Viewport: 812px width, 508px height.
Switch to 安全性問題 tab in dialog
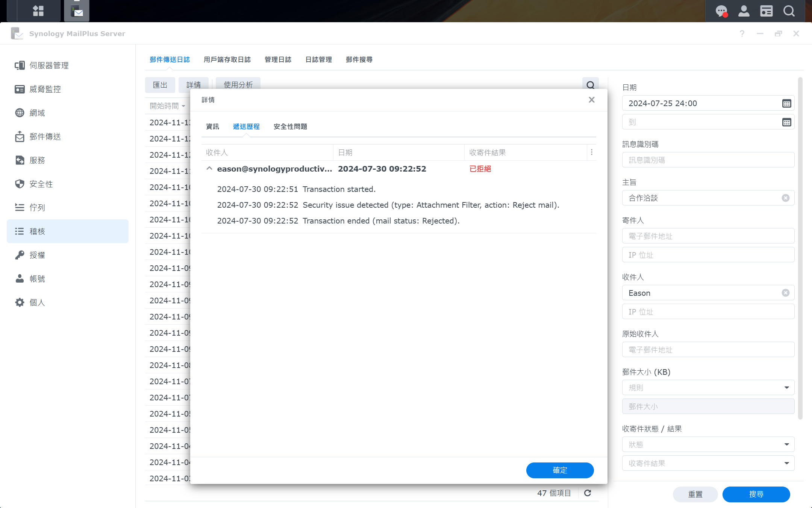coord(291,126)
